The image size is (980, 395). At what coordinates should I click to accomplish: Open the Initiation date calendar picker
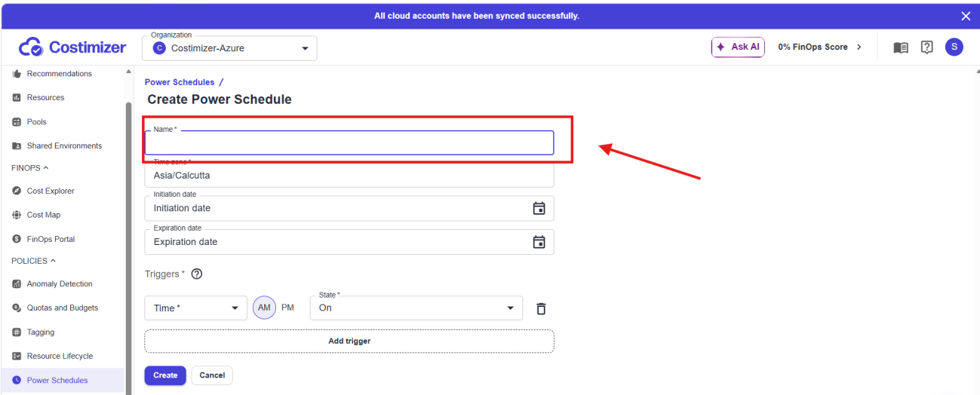[x=539, y=208]
